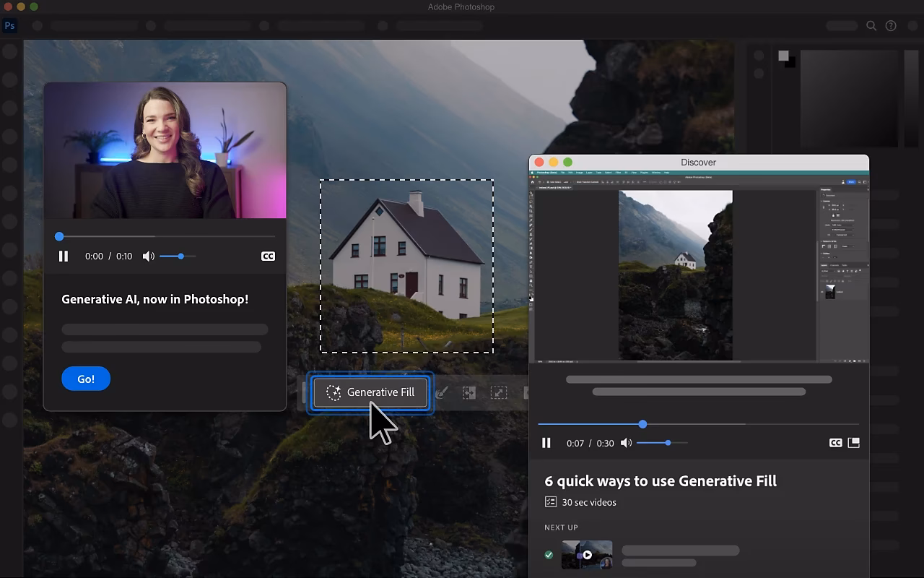Select the expand selection icon beside the brush

[468, 392]
